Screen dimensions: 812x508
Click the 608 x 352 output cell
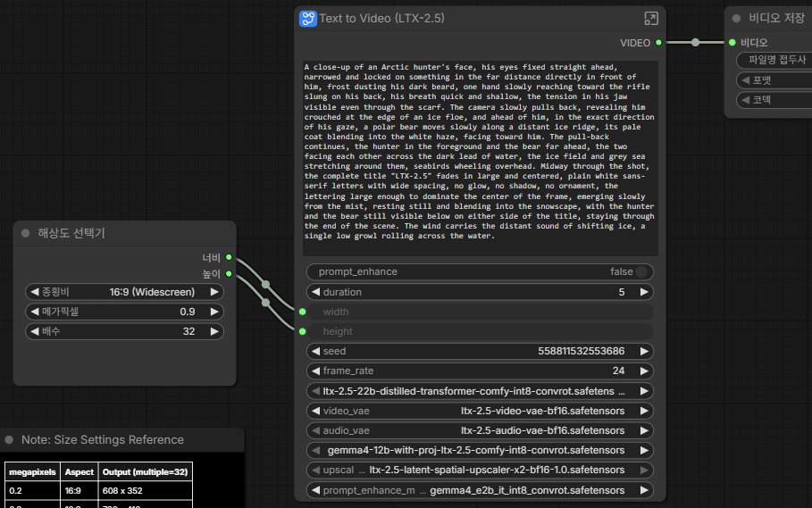146,490
